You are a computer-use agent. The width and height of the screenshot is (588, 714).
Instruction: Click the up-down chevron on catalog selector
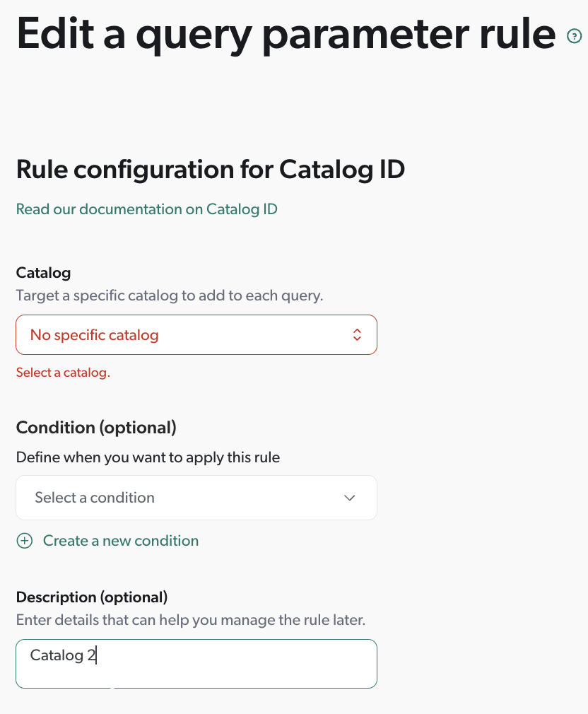(357, 334)
